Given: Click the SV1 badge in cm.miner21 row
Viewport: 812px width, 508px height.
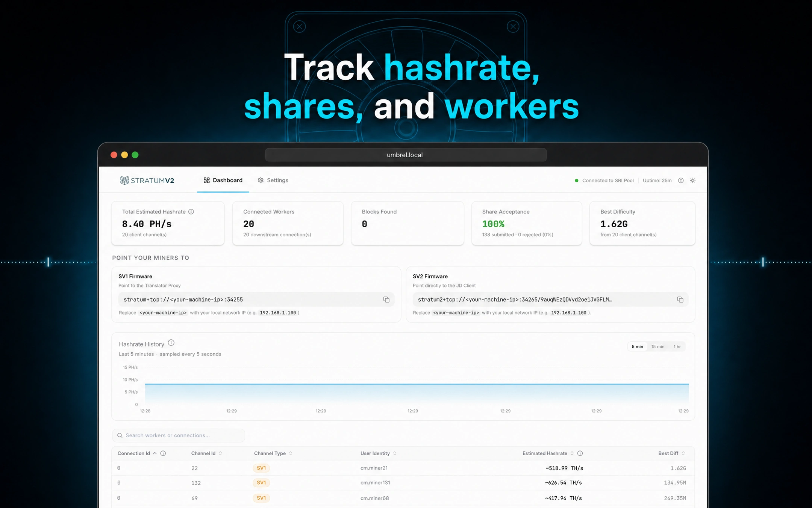Looking at the screenshot, I should tap(261, 468).
